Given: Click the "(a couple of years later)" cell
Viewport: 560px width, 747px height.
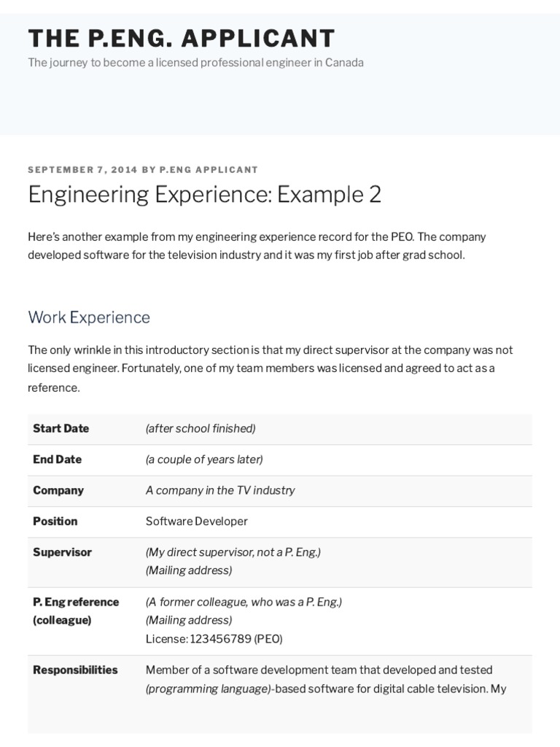Looking at the screenshot, I should [204, 460].
